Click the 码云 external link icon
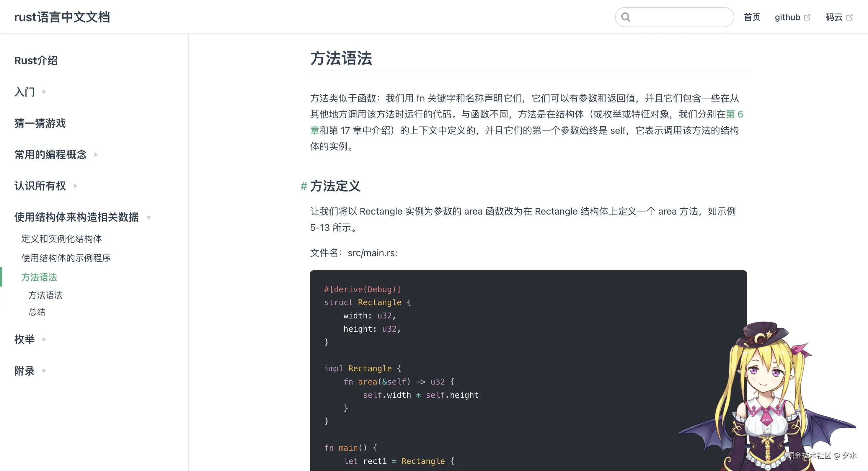 click(849, 17)
